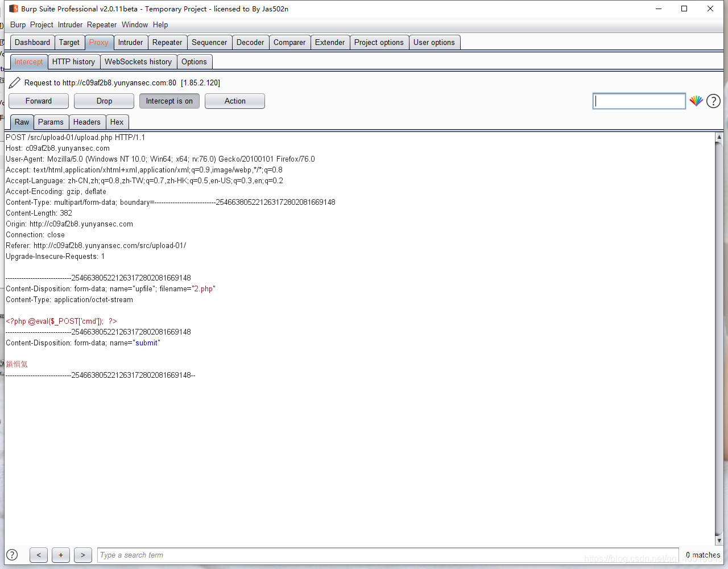Screen dimensions: 728x569
Task: Click the scrollbar up arrow in request editor
Action: point(719,137)
